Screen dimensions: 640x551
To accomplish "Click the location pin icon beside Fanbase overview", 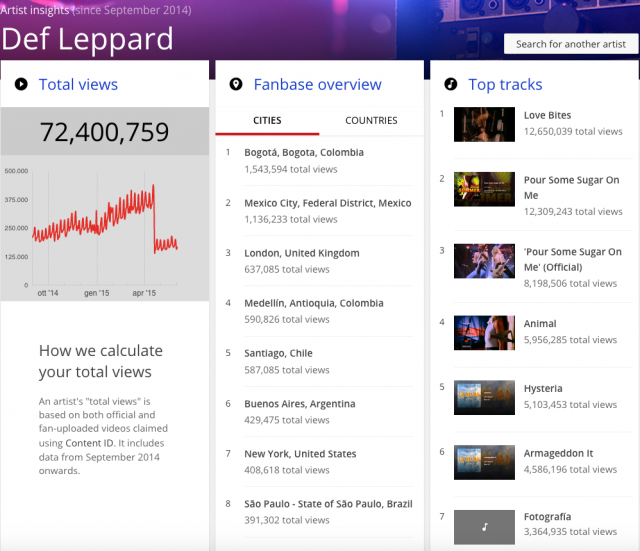I will [x=236, y=85].
